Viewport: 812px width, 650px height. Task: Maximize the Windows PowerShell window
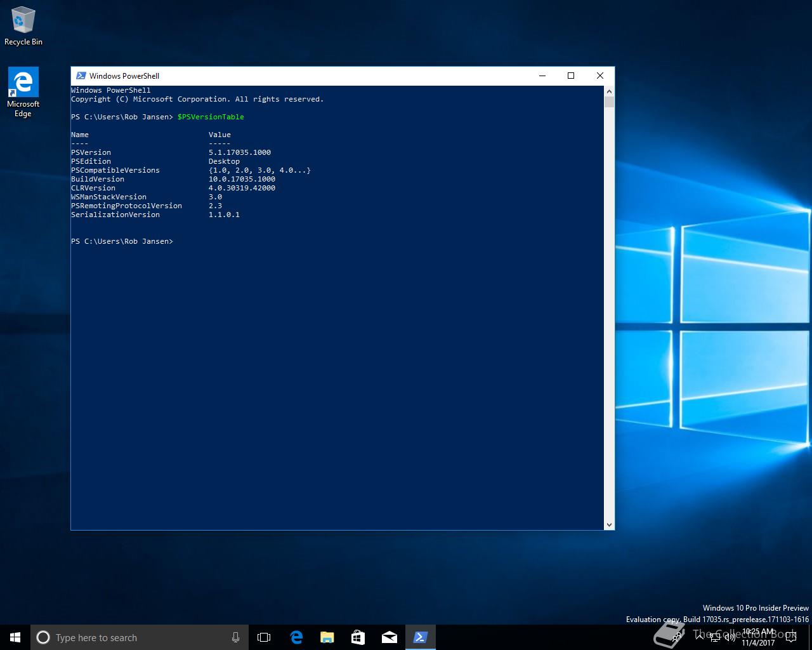(571, 76)
